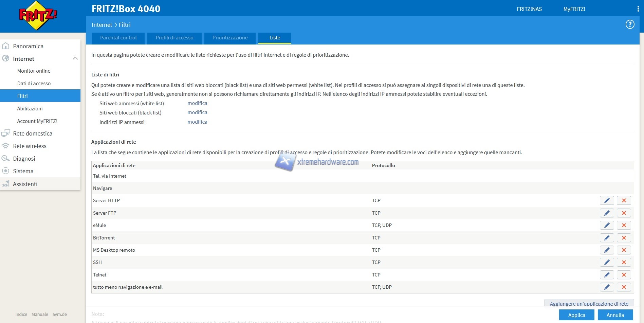Click Aggiungere un'applicazione di rete button
This screenshot has height=323, width=644.
coord(589,304)
